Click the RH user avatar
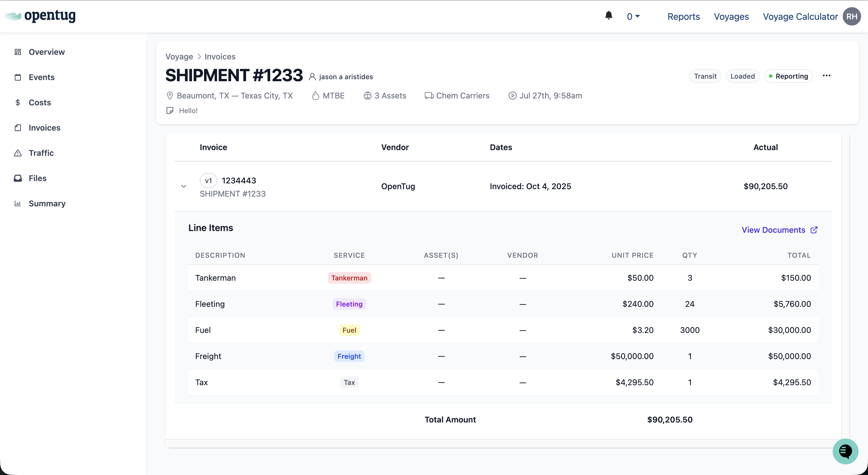Screen dimensions: 868x475 point(851,17)
